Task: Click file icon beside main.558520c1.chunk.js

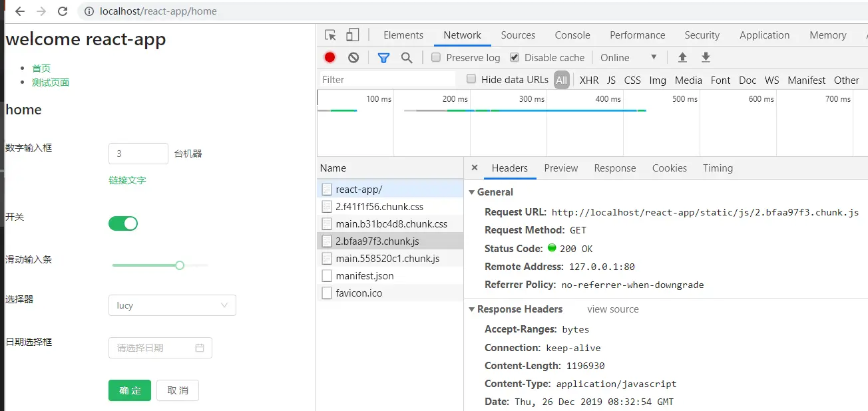Action: (327, 258)
